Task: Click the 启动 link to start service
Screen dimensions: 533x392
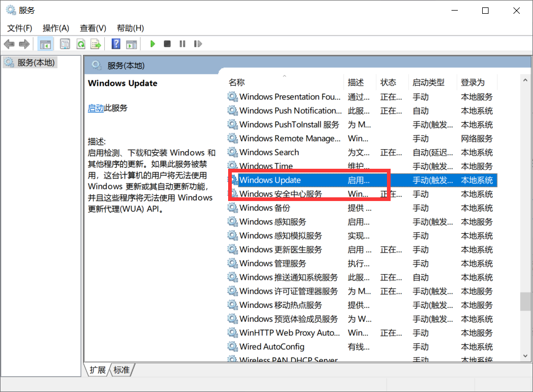Action: 95,108
